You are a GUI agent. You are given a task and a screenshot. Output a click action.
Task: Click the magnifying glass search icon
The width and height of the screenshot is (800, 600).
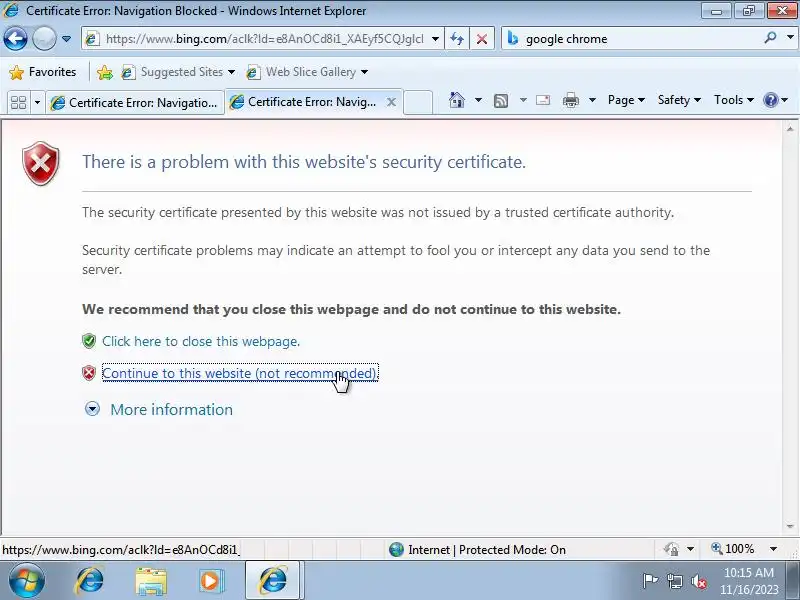pyautogui.click(x=771, y=38)
